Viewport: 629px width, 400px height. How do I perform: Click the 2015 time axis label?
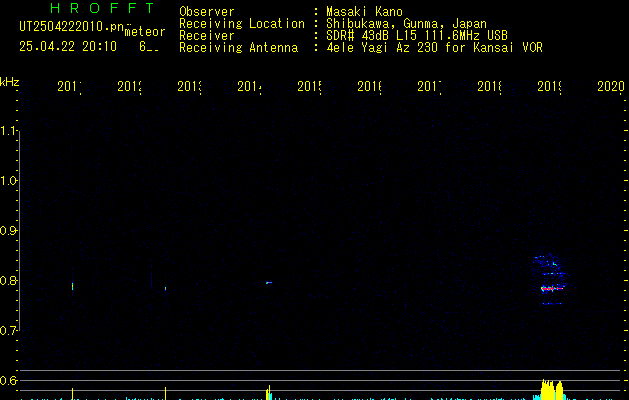(309, 86)
